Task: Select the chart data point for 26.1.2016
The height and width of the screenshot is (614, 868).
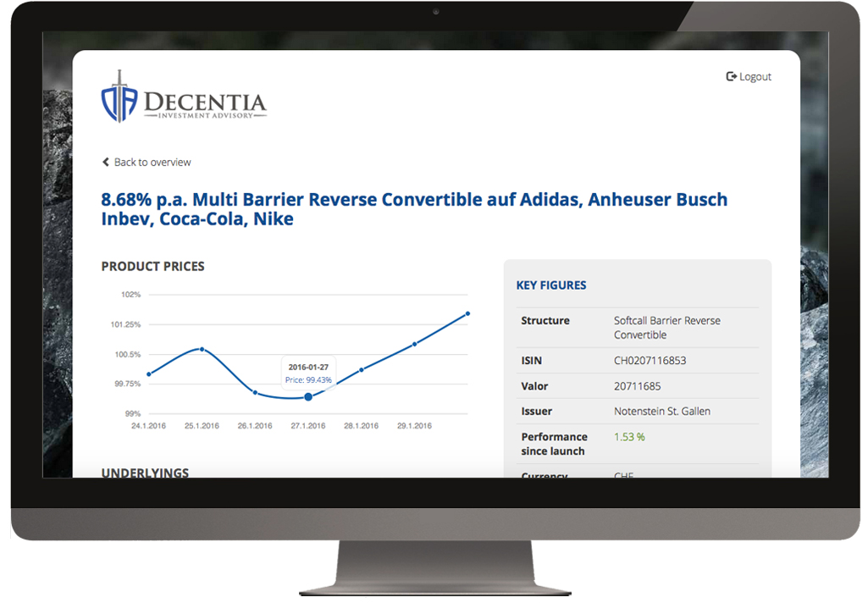Action: click(x=255, y=392)
